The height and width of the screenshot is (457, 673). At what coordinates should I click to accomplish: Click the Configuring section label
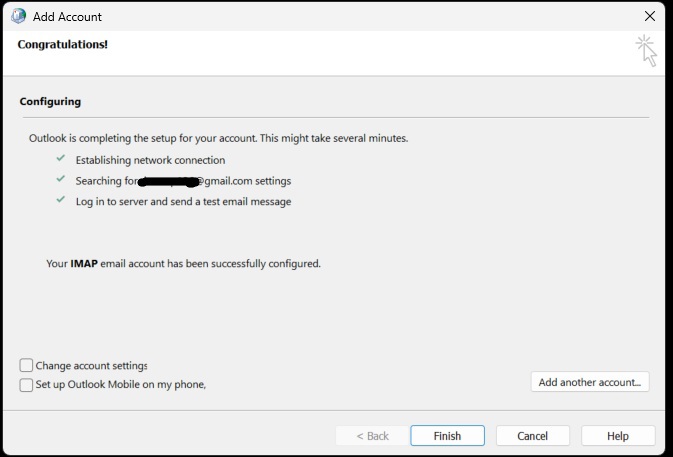tap(50, 102)
